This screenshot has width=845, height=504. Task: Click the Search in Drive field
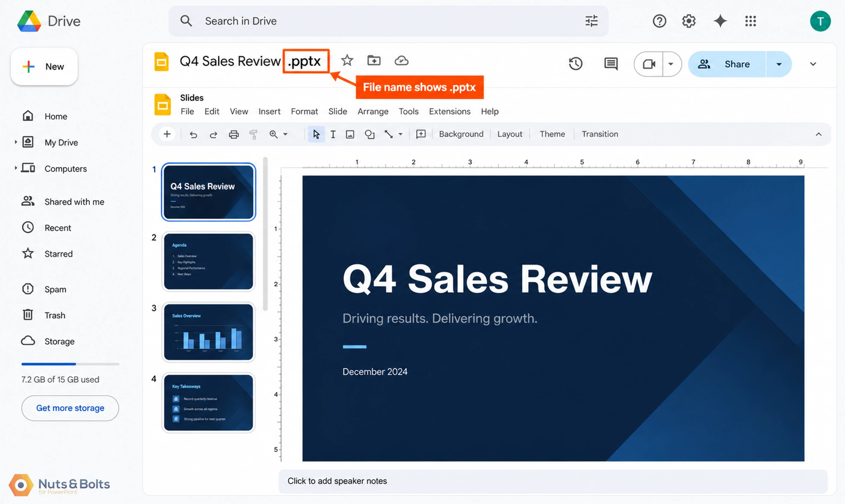click(x=388, y=21)
